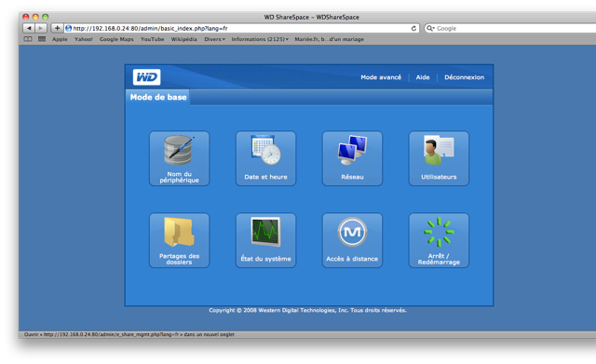Zoom the window with green button
Image resolution: width=596 pixels, height=364 pixels.
click(46, 17)
